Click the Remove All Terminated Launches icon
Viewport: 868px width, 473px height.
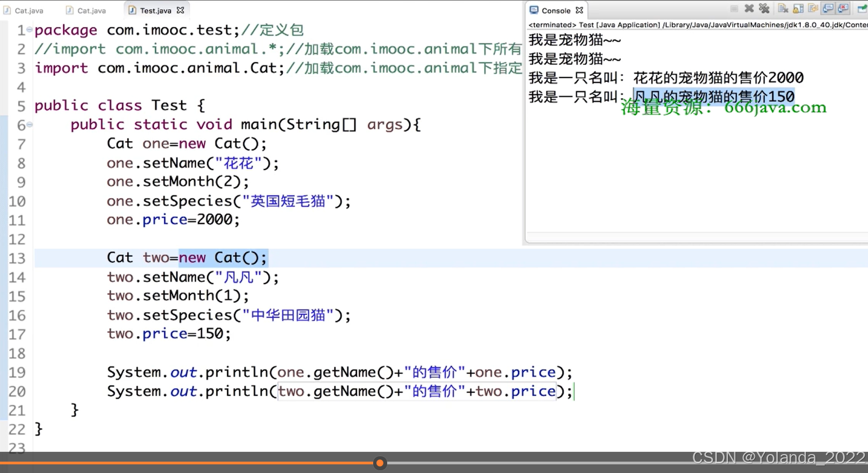point(764,9)
